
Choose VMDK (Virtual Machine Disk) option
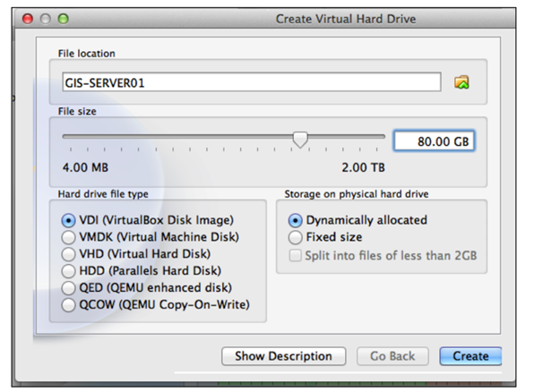67,237
